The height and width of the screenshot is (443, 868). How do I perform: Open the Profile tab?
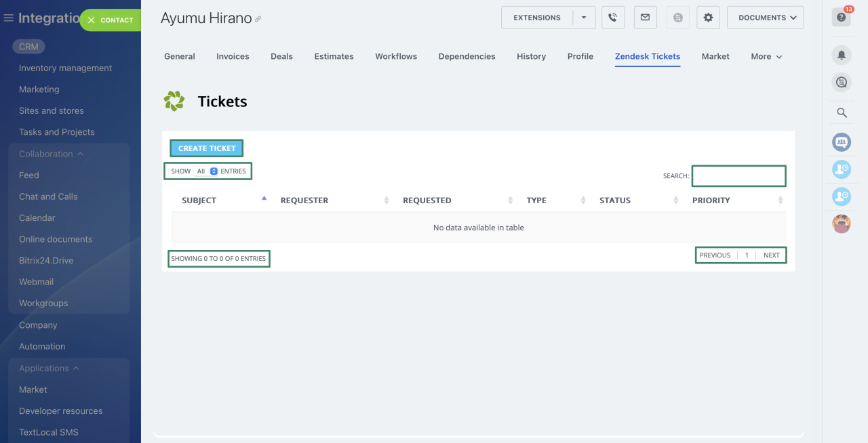580,56
